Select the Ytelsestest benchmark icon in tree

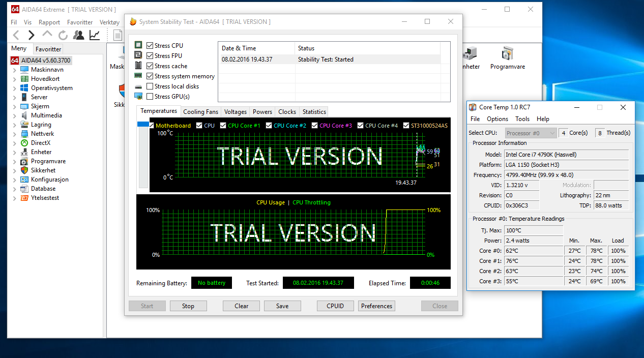[x=24, y=198]
